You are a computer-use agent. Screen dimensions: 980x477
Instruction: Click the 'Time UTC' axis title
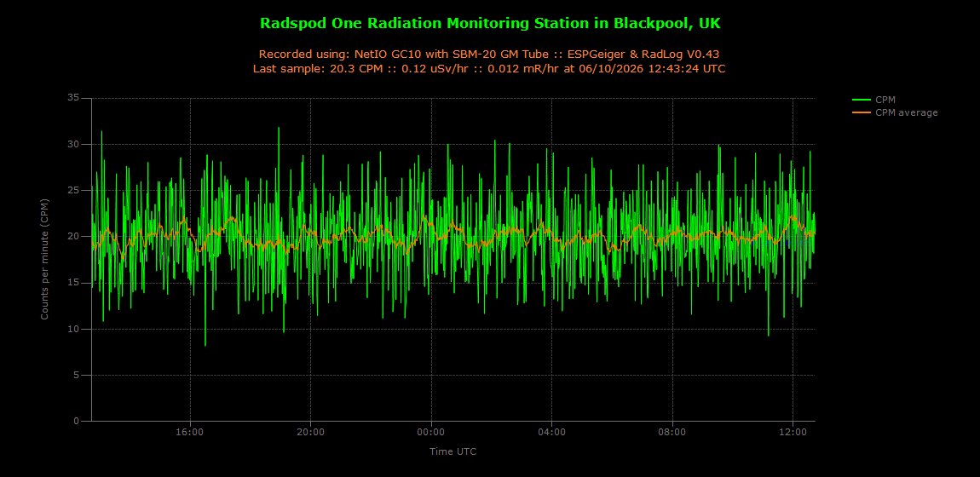tap(453, 451)
